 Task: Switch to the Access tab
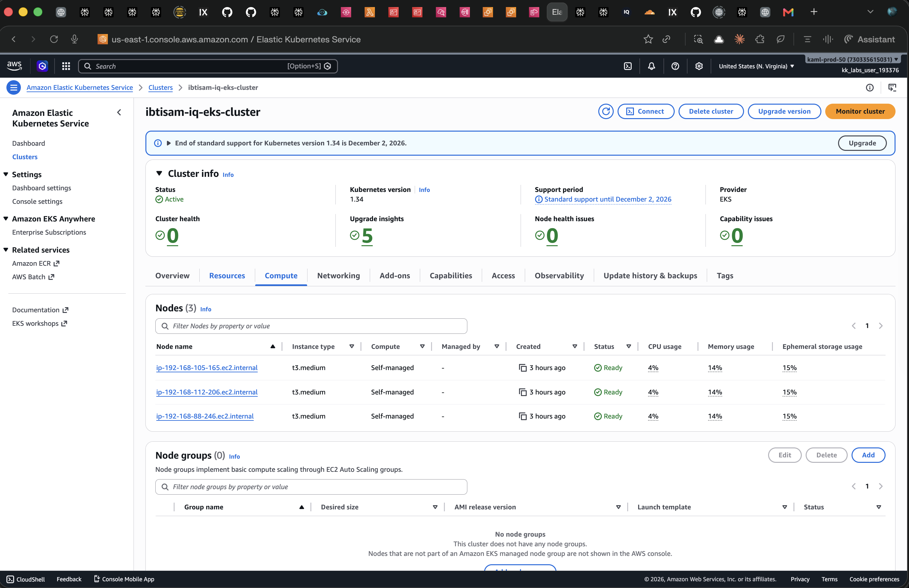[503, 276]
